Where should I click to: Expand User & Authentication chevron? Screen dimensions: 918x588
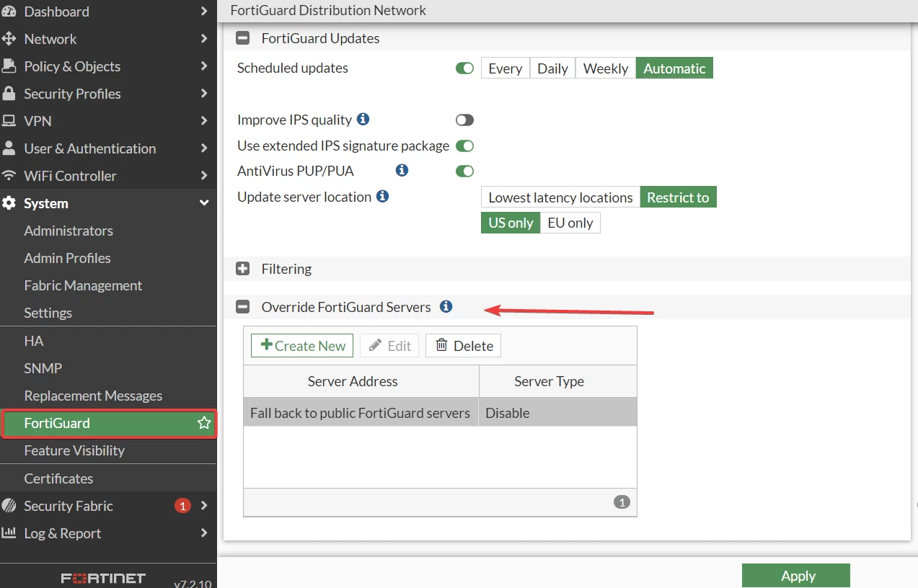coord(205,148)
